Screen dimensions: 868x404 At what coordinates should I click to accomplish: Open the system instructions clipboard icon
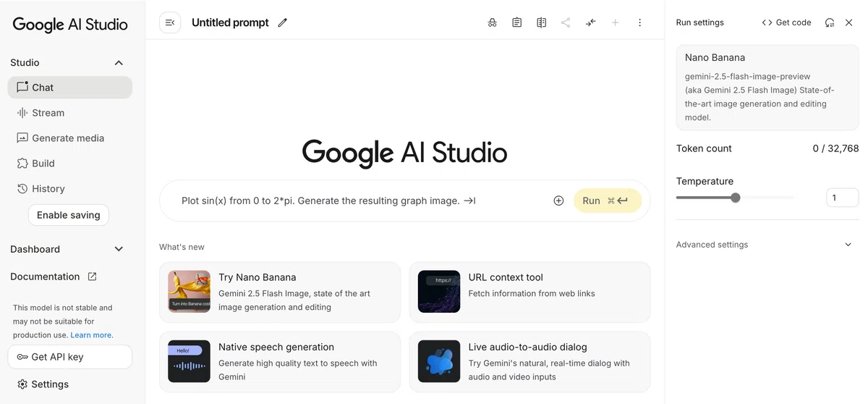[516, 22]
